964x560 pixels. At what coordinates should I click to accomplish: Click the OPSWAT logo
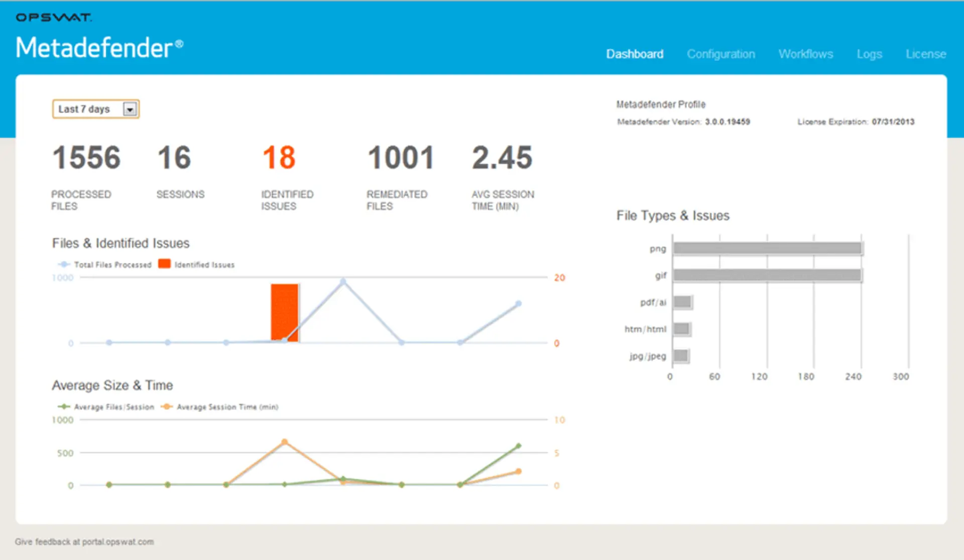(53, 17)
